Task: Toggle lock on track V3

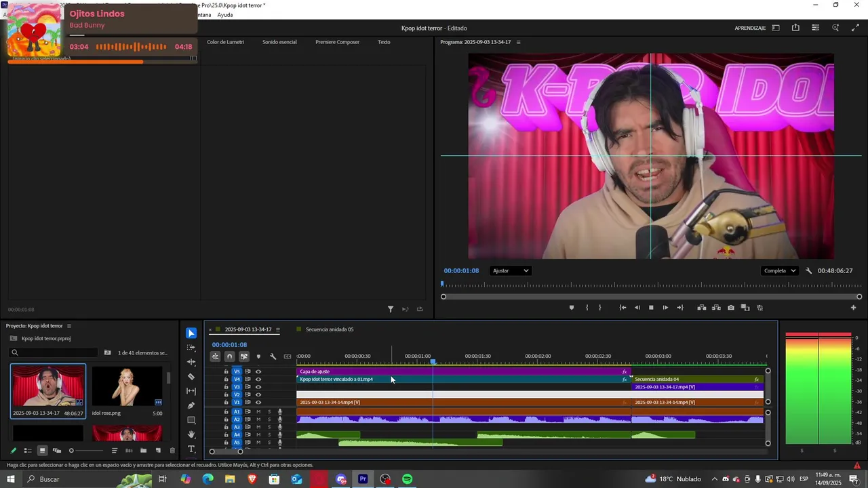Action: pyautogui.click(x=226, y=387)
